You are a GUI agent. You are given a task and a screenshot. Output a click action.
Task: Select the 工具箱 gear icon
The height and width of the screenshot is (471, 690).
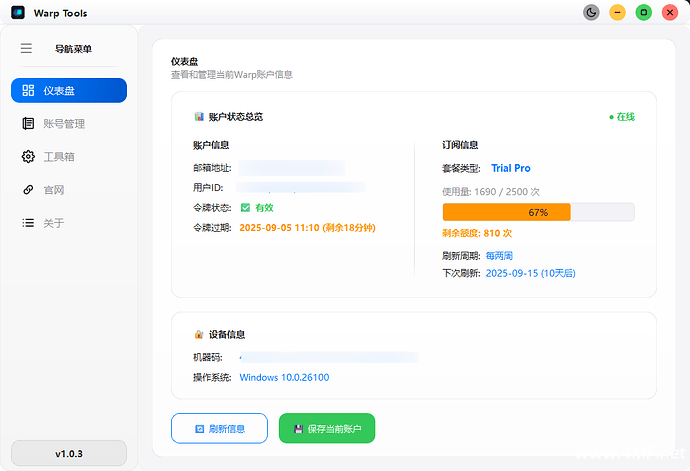point(28,157)
